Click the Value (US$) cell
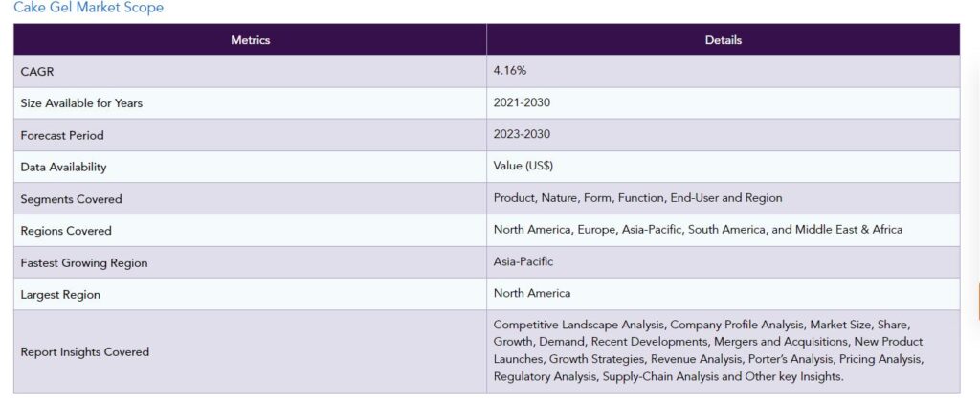The width and height of the screenshot is (980, 405). [x=724, y=167]
